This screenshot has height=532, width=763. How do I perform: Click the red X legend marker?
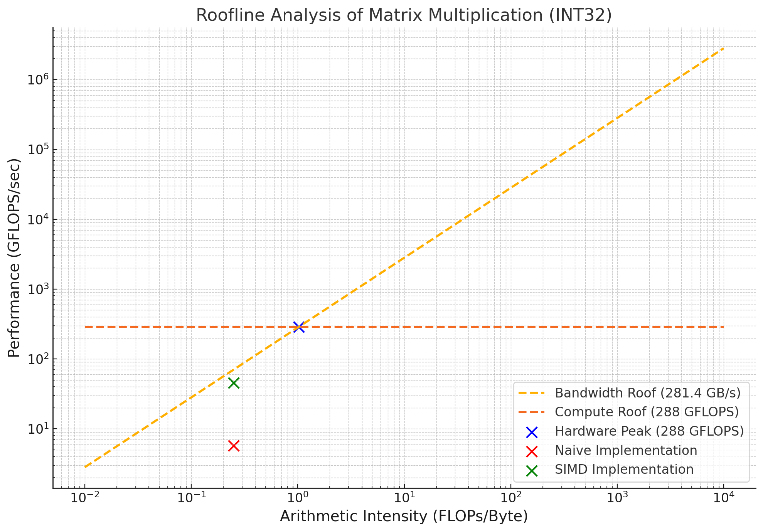tap(532, 451)
